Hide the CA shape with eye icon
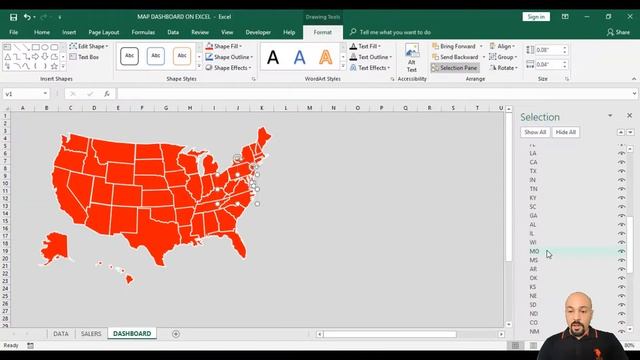Image resolution: width=640 pixels, height=360 pixels. tap(621, 162)
